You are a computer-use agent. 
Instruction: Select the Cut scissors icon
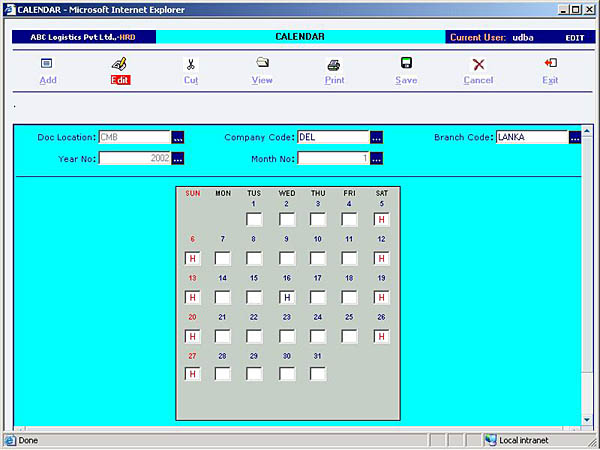point(190,64)
